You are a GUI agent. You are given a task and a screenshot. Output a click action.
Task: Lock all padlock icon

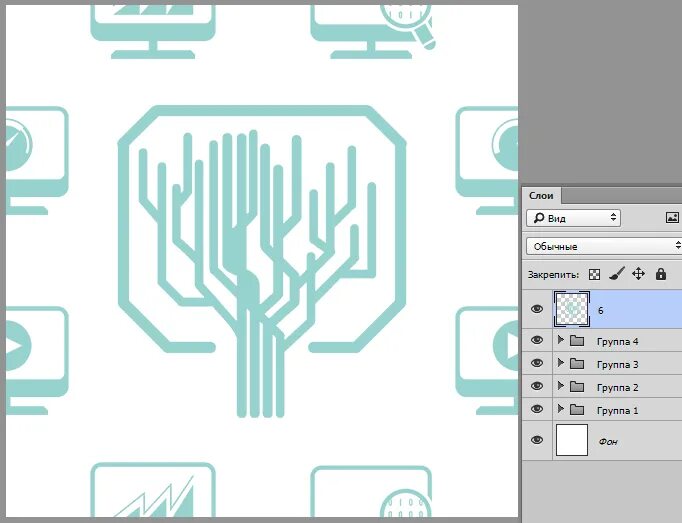[x=661, y=274]
